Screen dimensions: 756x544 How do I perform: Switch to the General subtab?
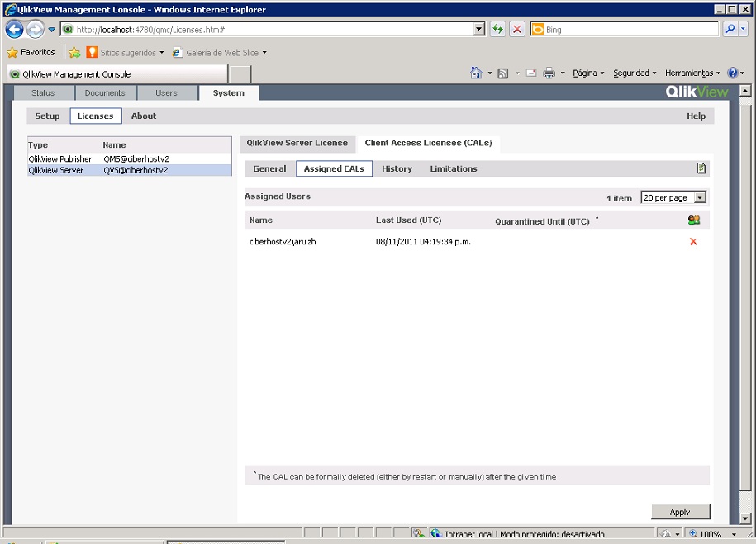point(269,168)
